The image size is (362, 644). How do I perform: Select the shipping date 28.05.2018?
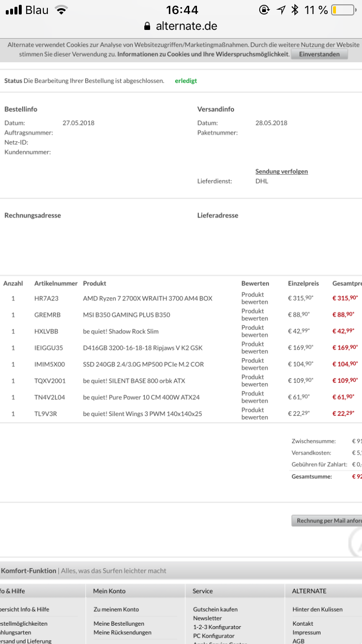coord(271,123)
